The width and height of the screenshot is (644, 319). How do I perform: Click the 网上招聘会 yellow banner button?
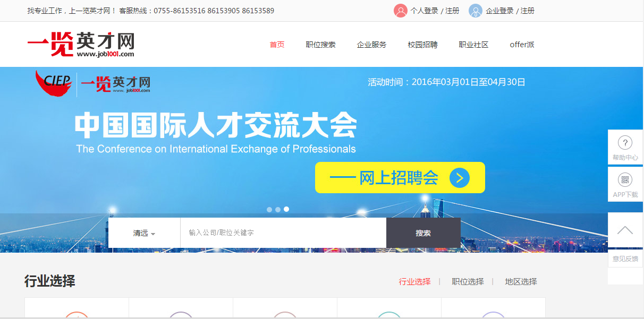pos(400,178)
